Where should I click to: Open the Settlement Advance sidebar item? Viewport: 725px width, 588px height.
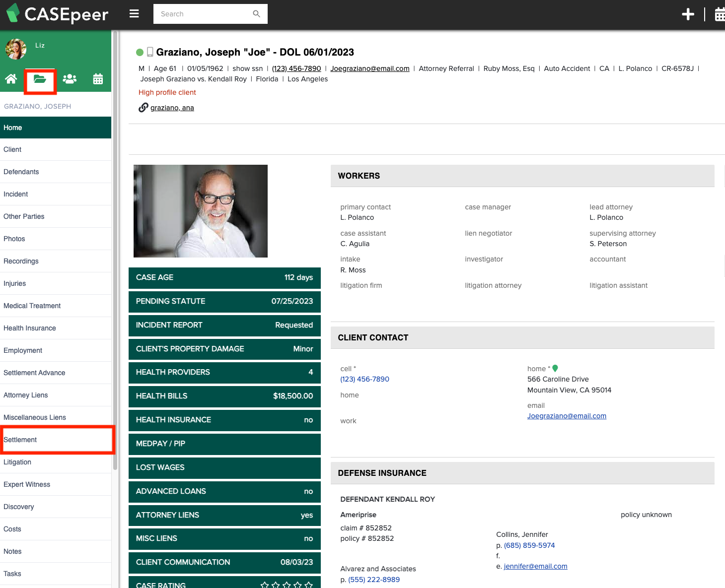(x=56, y=373)
